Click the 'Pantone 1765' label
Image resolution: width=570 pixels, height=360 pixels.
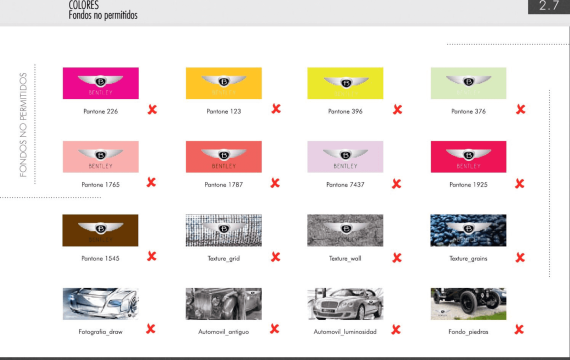pos(100,185)
